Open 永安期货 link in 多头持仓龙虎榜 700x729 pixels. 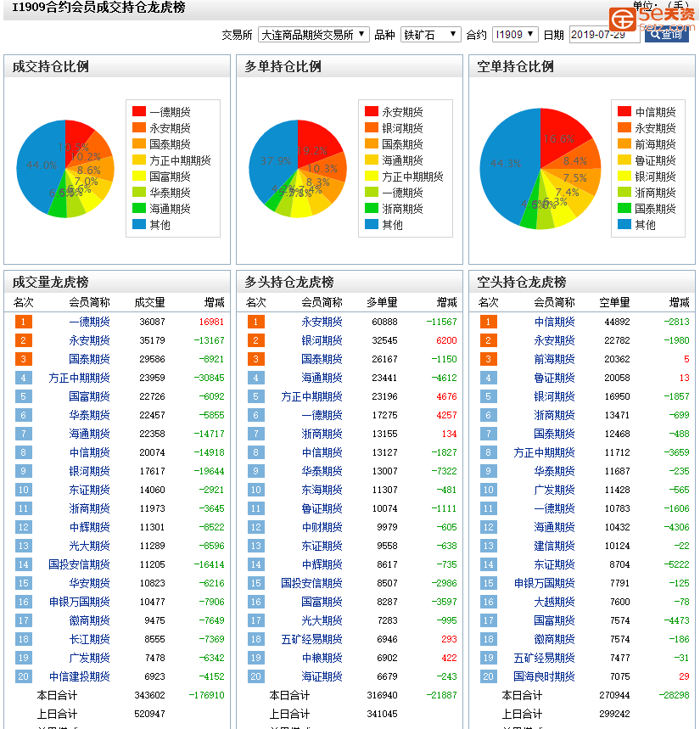(x=322, y=322)
